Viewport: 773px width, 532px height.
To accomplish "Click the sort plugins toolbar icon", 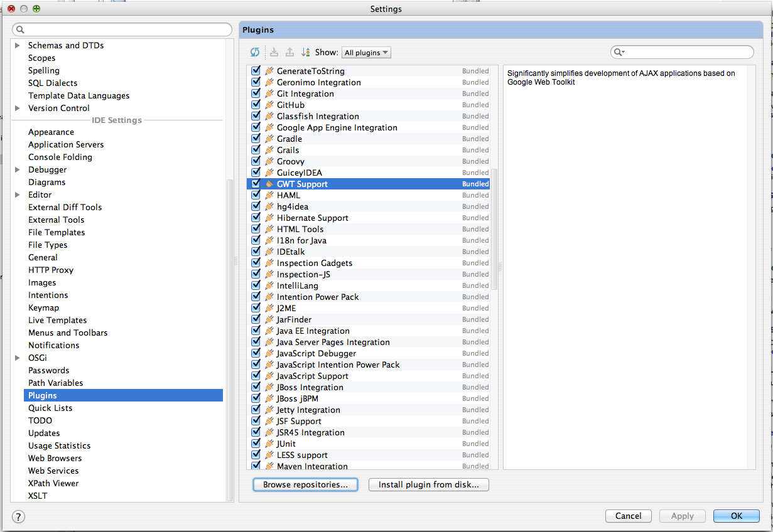I will 306,53.
